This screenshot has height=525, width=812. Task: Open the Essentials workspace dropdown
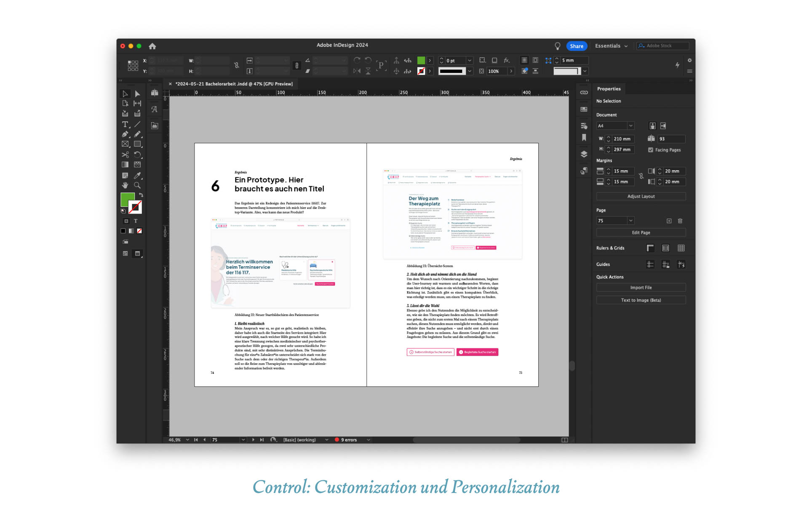(611, 46)
